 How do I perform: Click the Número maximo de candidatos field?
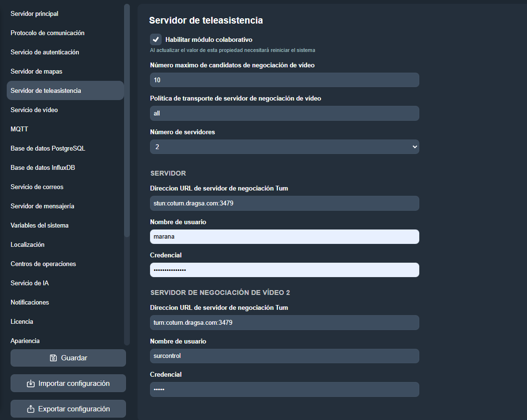pos(284,79)
